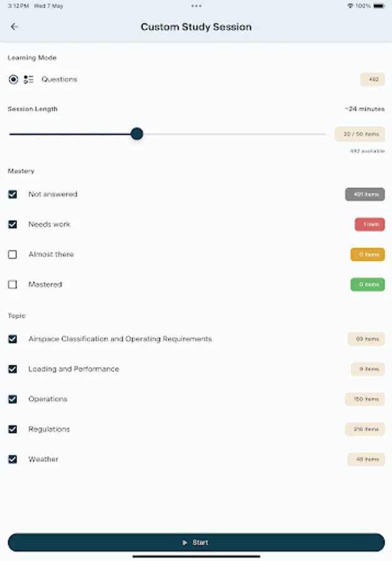392x561 pixels.
Task: Click the Session Length slider handle
Action: pos(136,134)
